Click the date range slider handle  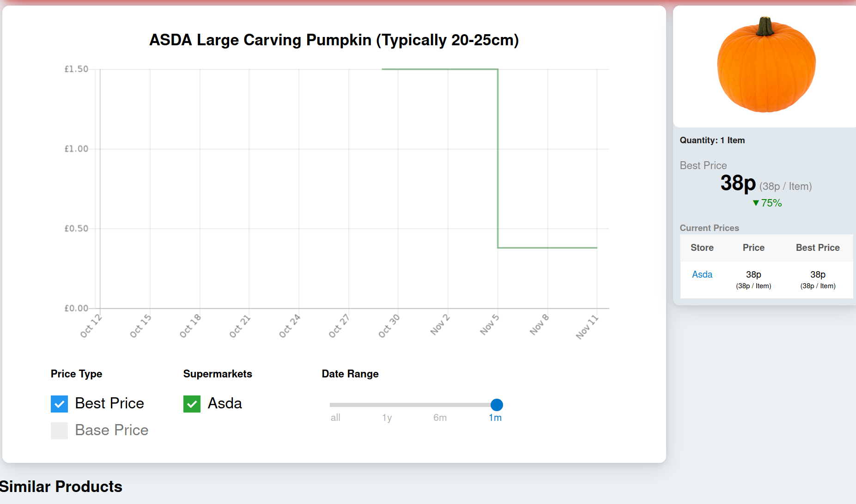pos(497,405)
